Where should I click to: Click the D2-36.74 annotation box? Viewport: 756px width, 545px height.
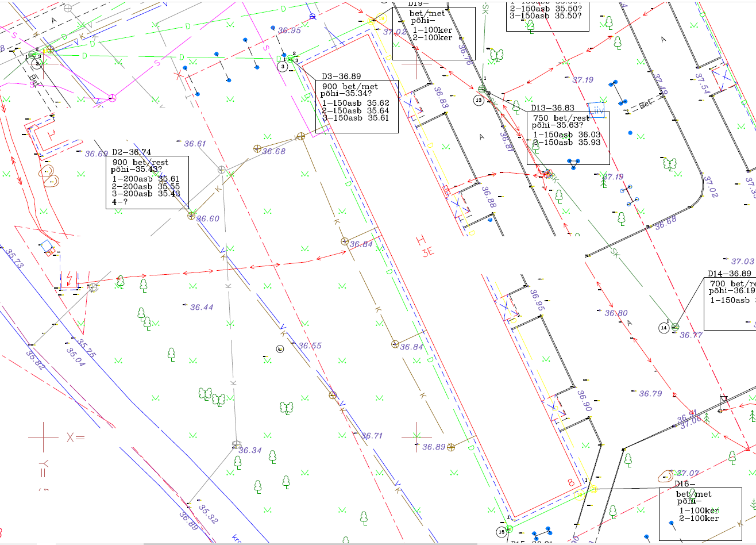coord(147,182)
